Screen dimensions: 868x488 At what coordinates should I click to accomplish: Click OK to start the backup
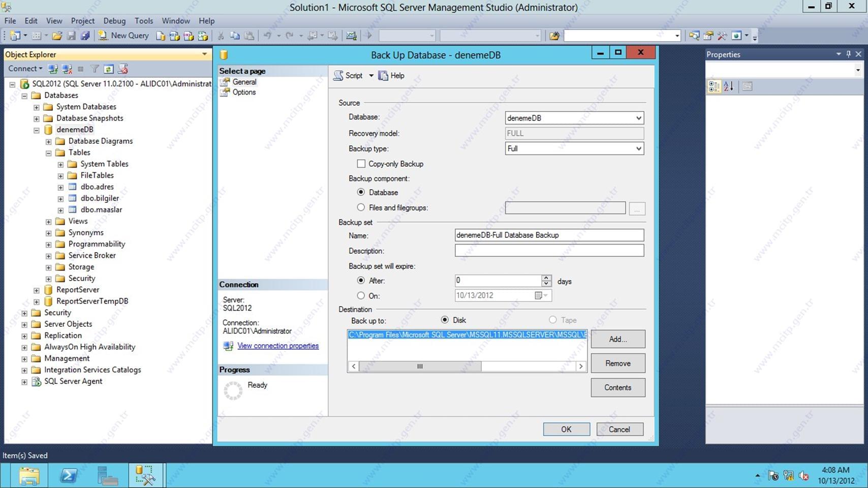(567, 429)
